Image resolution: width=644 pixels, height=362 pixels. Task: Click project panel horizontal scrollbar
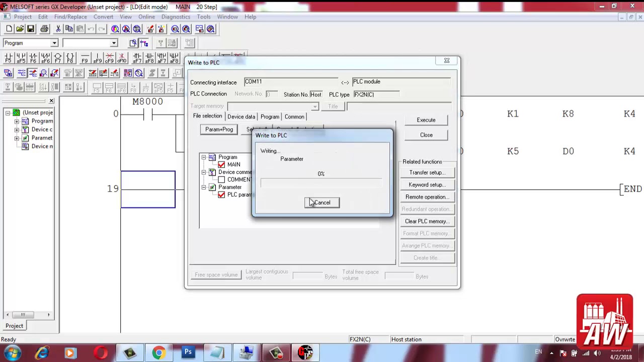[x=29, y=315]
